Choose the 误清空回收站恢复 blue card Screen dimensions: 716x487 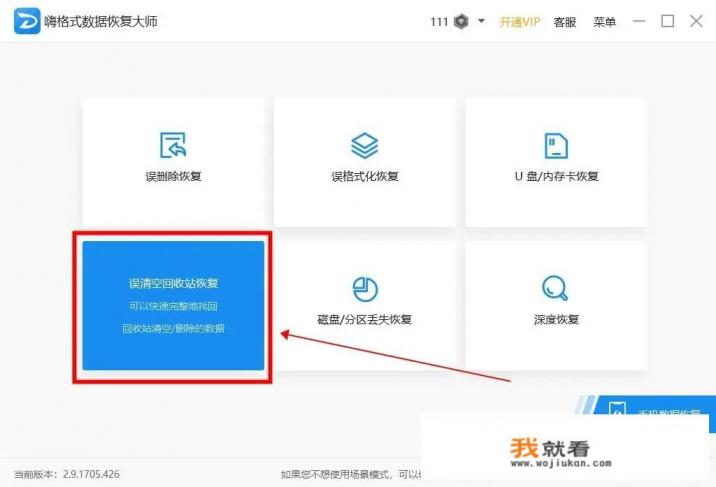(173, 306)
